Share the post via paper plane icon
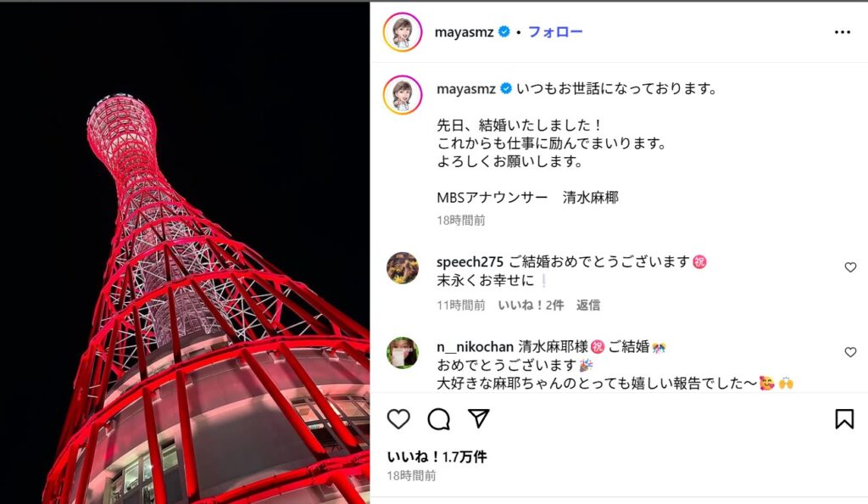The image size is (868, 504). [x=479, y=418]
